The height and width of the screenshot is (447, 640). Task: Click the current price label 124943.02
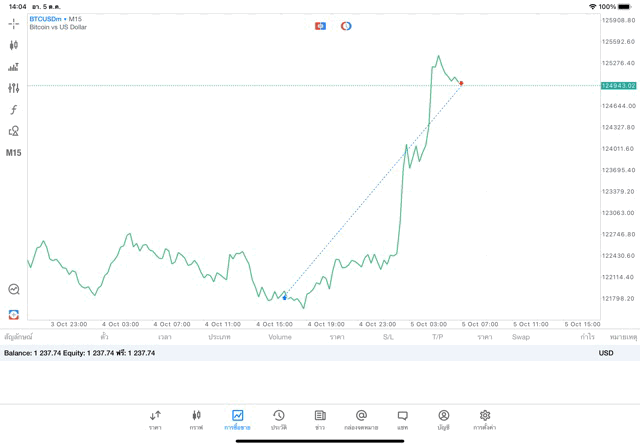pos(619,86)
